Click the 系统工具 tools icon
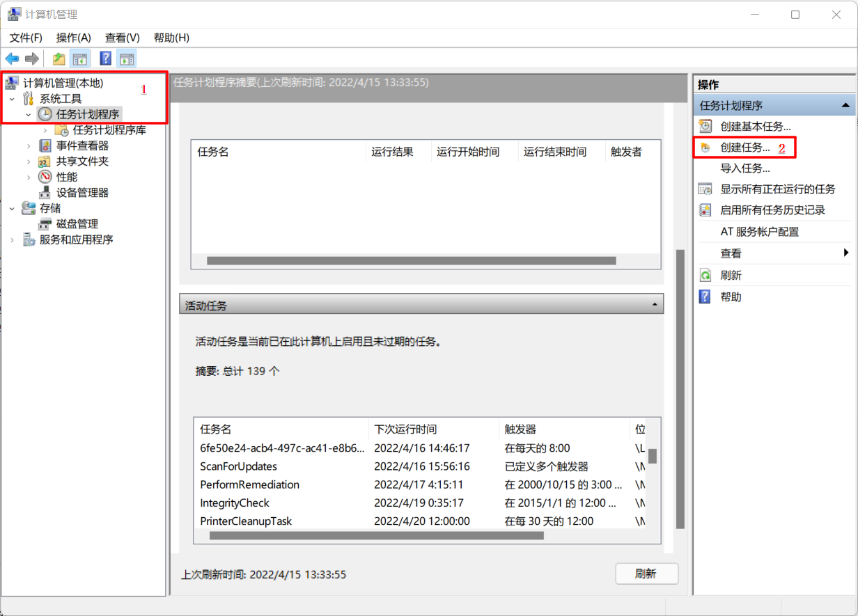This screenshot has height=616, width=858. click(x=29, y=99)
